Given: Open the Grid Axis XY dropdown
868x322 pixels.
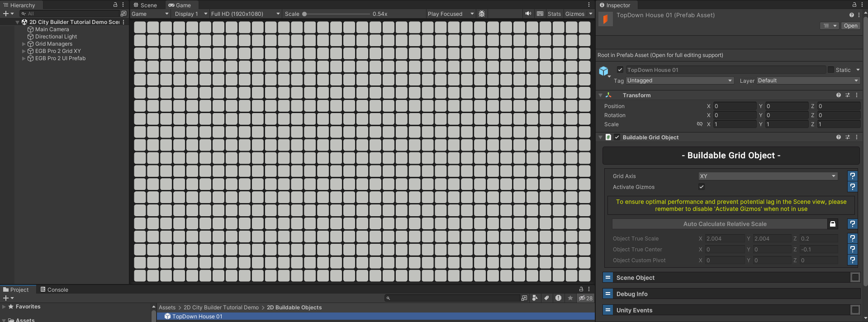Looking at the screenshot, I should (x=768, y=176).
